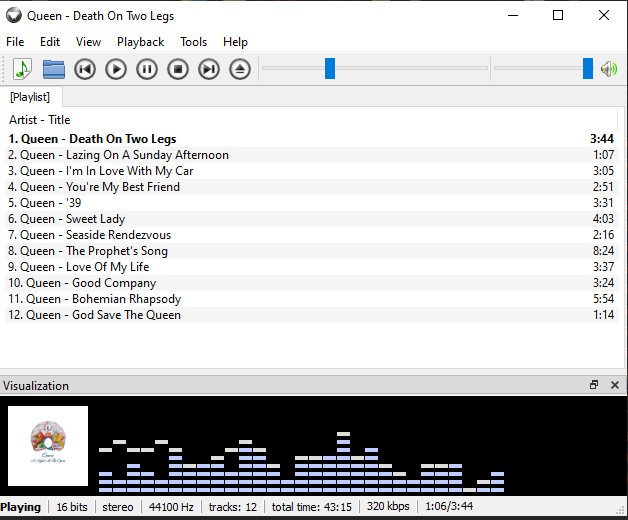The width and height of the screenshot is (628, 520).
Task: Pause playback with the pause button
Action: click(147, 69)
